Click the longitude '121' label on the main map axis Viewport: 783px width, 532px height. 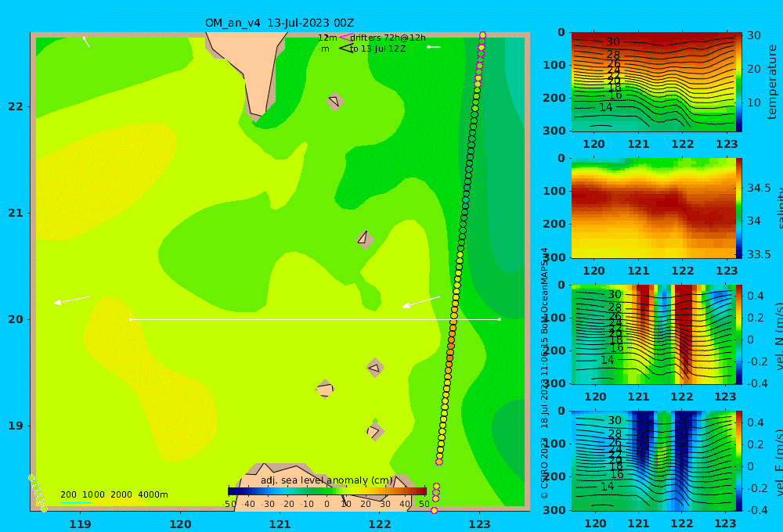[x=280, y=524]
